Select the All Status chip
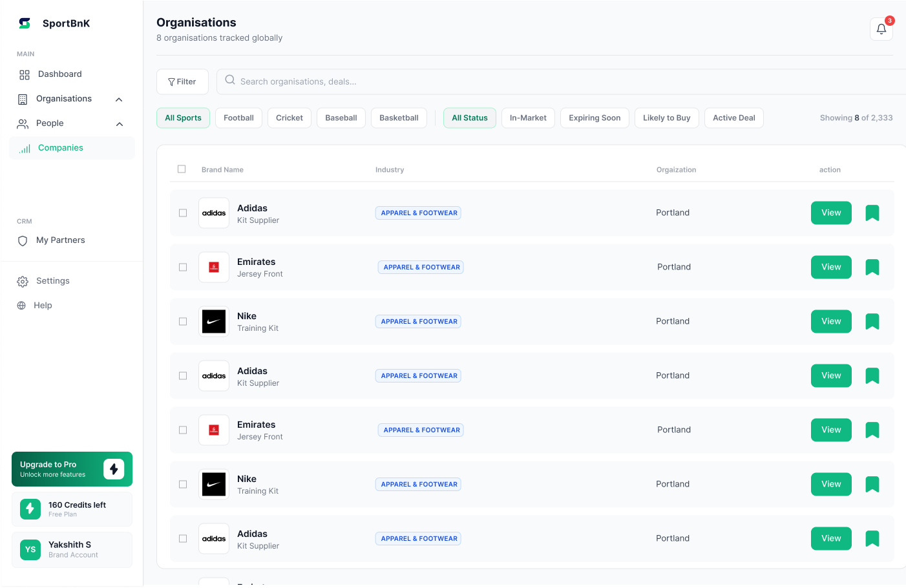Screen dimensions: 906x588 tap(470, 118)
